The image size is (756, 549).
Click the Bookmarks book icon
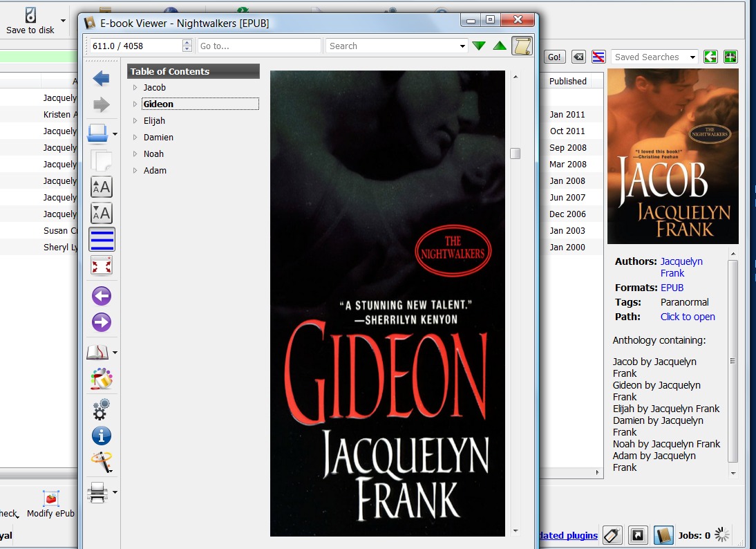pyautogui.click(x=97, y=353)
